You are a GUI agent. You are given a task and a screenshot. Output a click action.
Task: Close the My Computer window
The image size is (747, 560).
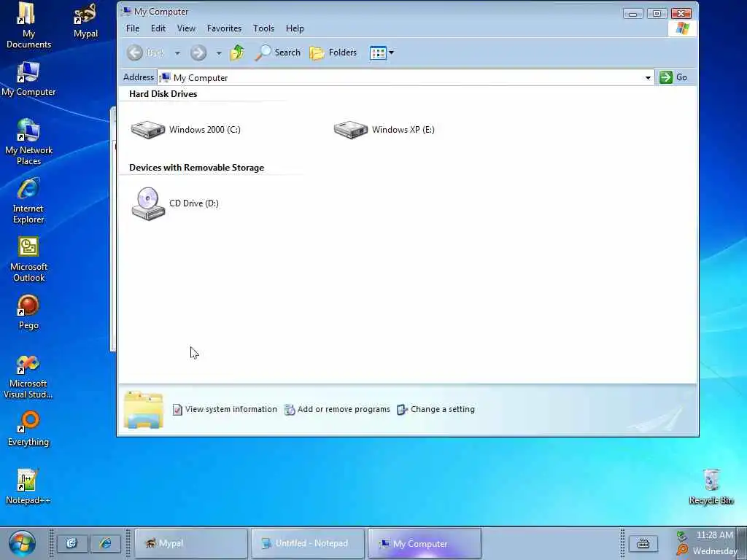(x=681, y=13)
